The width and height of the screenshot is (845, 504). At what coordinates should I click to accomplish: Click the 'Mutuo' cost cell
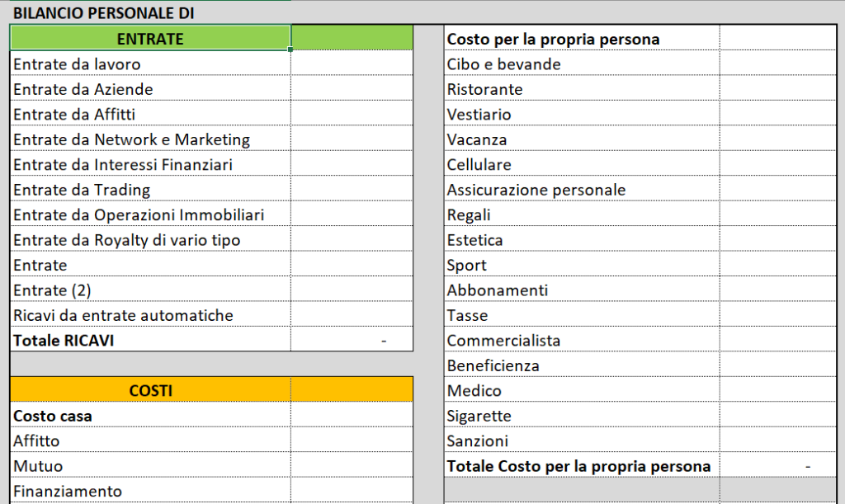pyautogui.click(x=150, y=466)
